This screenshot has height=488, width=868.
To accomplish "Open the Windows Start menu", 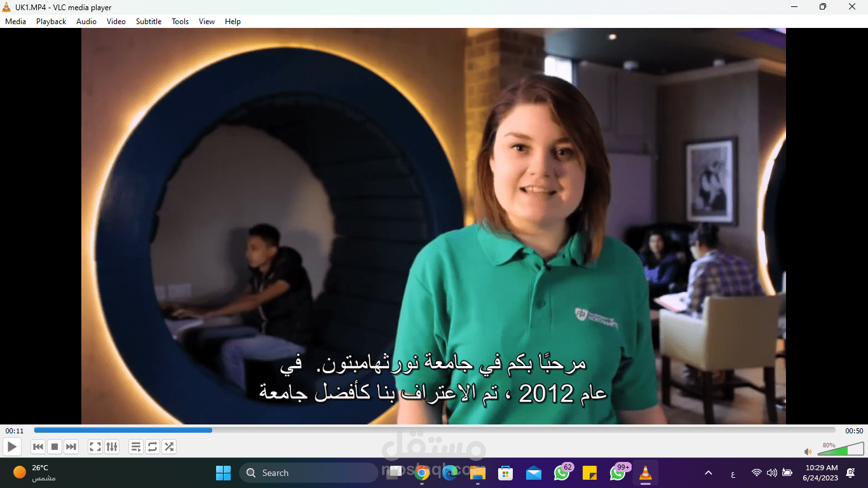I will click(x=224, y=473).
